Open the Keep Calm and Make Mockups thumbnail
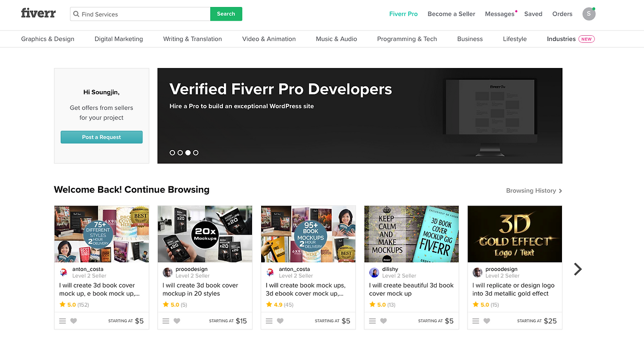The image size is (644, 355). coord(412,234)
